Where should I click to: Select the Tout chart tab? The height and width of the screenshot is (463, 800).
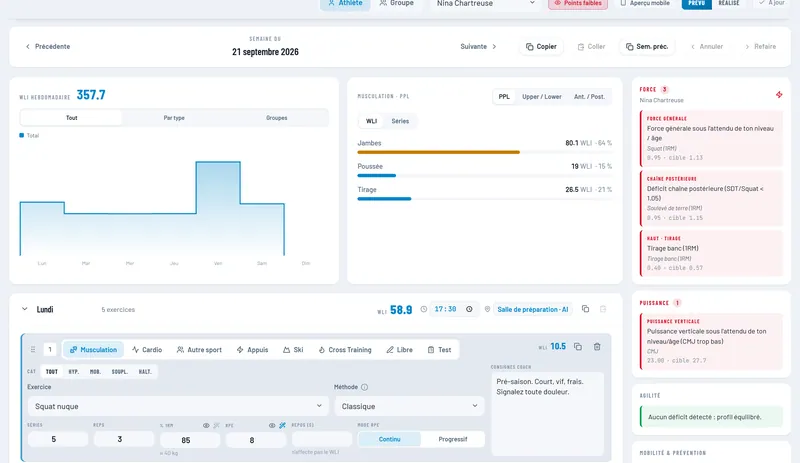[x=71, y=118]
